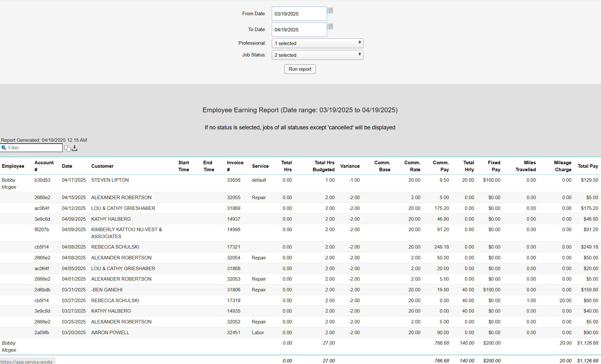Screen dimensions: 601x364
Task: Download the report with export icon
Action: click(x=75, y=148)
